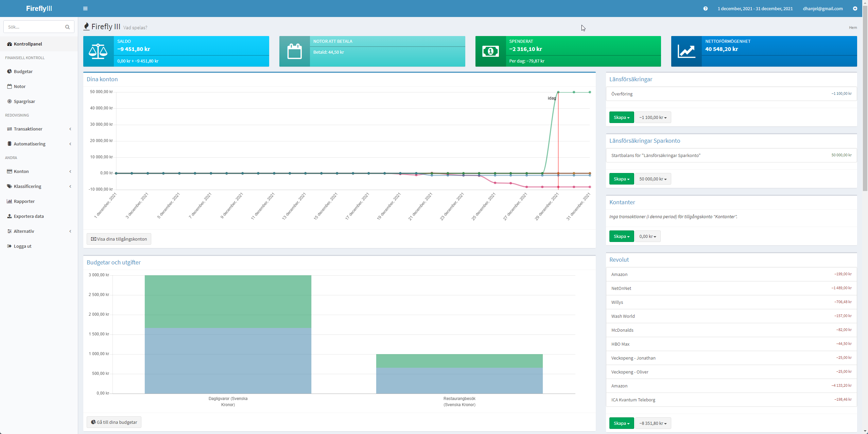This screenshot has width=868, height=434.
Task: Open the December 2021 date range selector
Action: tap(755, 8)
